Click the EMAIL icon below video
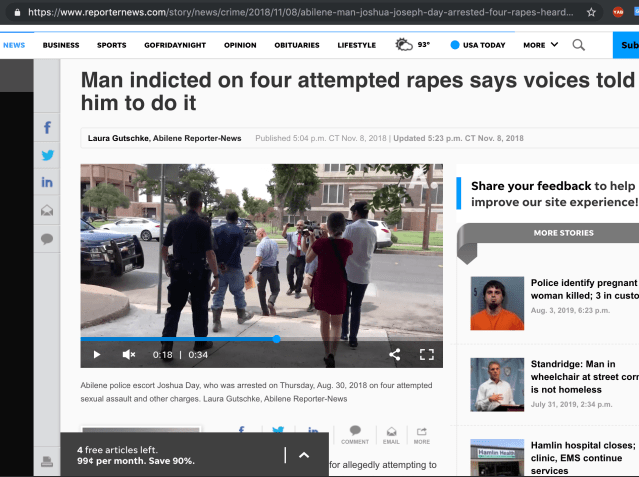Screen dimensions: 639x477 391,435
